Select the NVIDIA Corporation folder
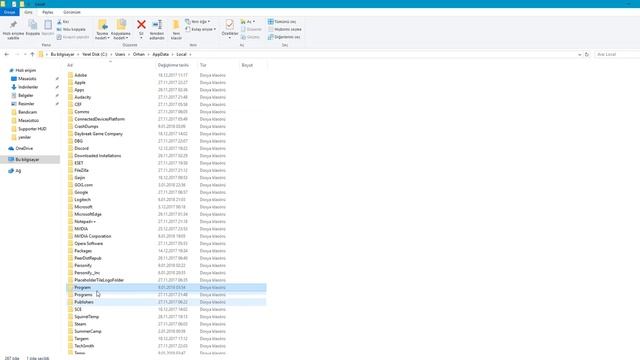This screenshot has width=640, height=360. [93, 236]
